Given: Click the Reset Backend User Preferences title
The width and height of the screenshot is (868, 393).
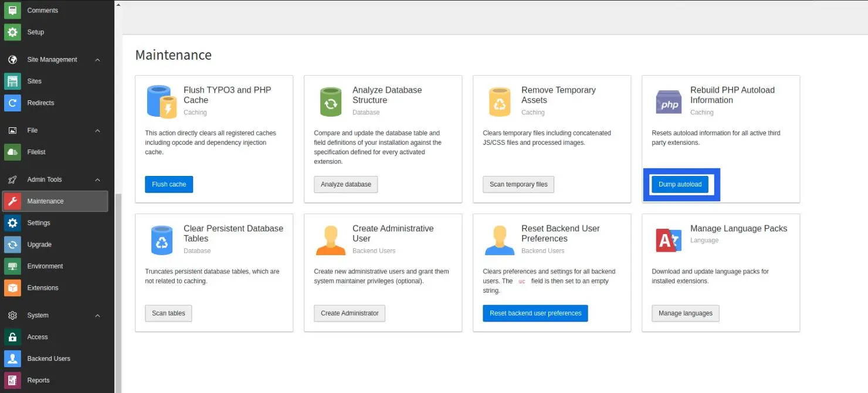Looking at the screenshot, I should click(x=561, y=233).
